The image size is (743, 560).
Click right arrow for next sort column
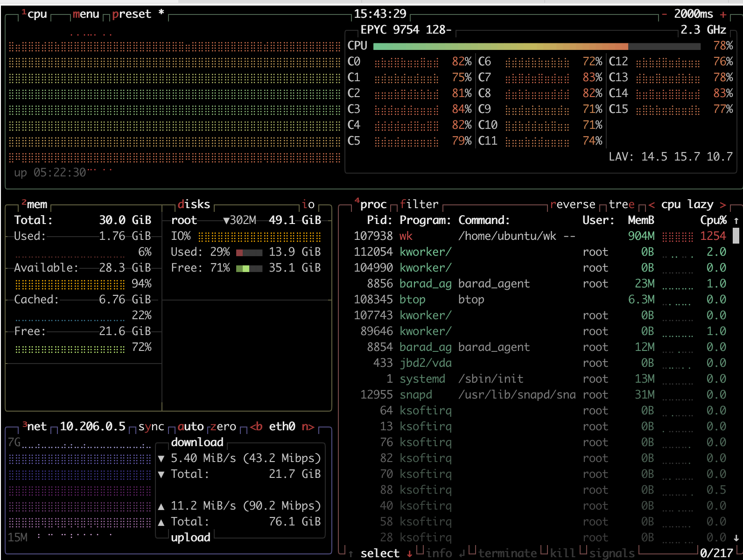(x=722, y=204)
